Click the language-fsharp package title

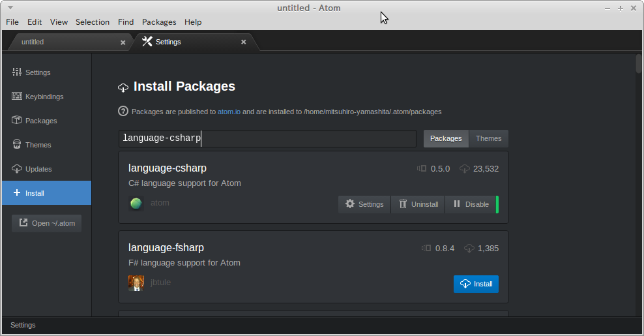pyautogui.click(x=166, y=247)
